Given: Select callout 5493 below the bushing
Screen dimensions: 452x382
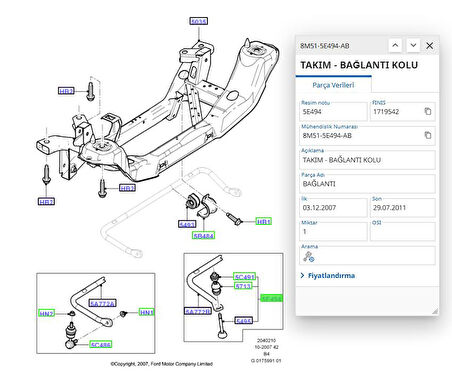Looking at the screenshot, I should [x=187, y=224].
